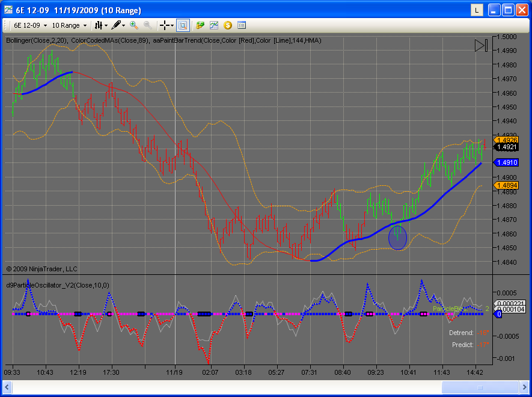Select the drawing tools pen icon
The width and height of the screenshot is (532, 397).
tap(116, 25)
